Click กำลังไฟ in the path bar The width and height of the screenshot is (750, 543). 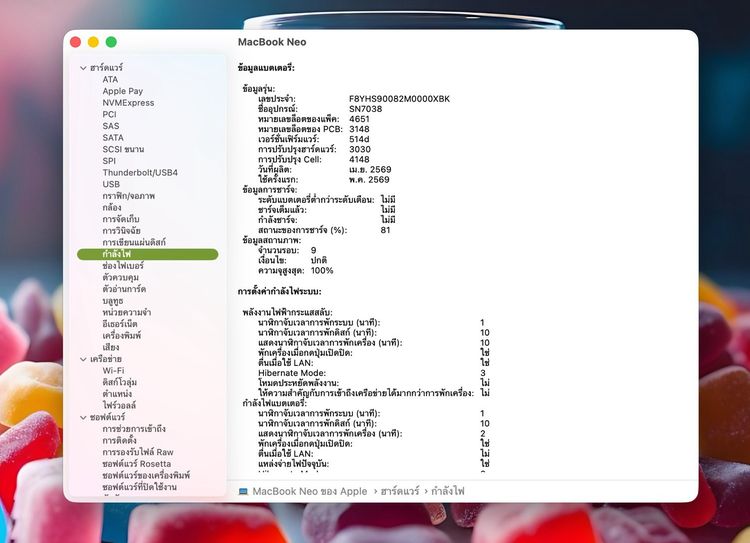[x=448, y=491]
